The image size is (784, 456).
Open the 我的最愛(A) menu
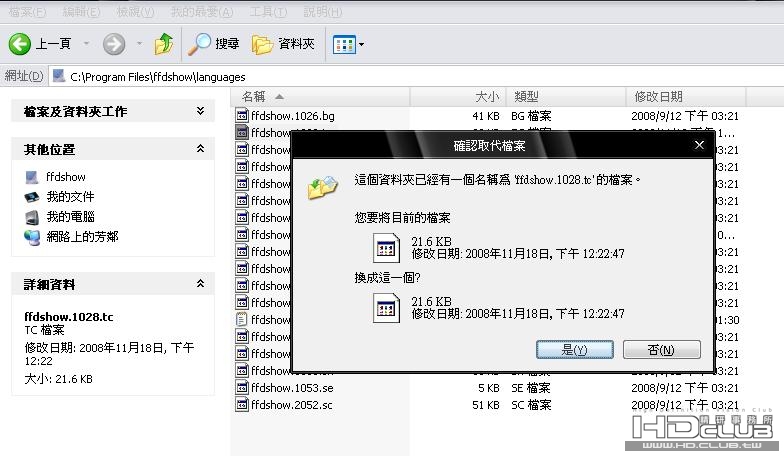pos(202,12)
